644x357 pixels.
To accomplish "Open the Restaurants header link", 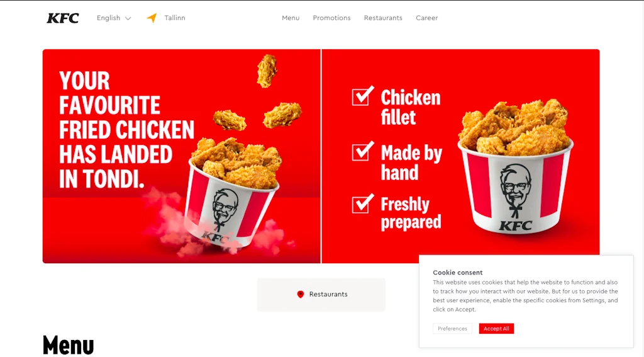I will tap(383, 18).
